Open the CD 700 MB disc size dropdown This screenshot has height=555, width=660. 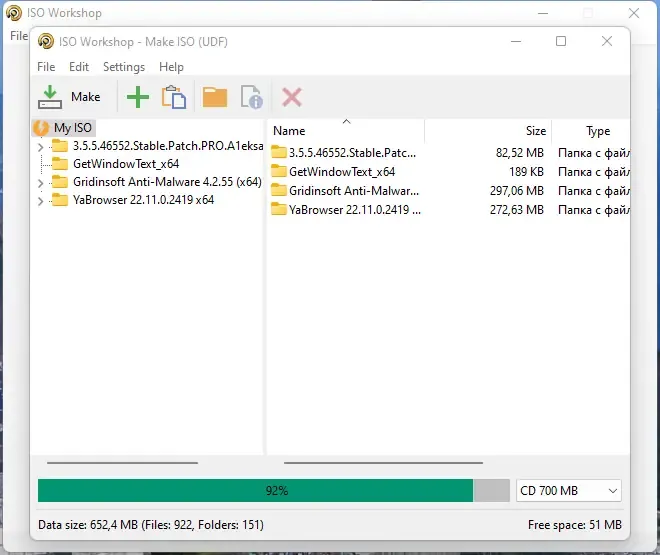click(x=569, y=491)
